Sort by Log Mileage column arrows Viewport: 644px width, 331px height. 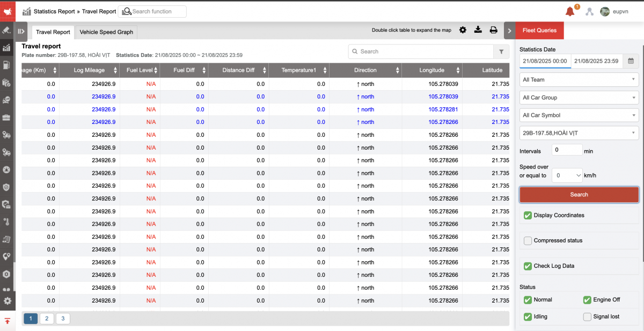point(116,70)
